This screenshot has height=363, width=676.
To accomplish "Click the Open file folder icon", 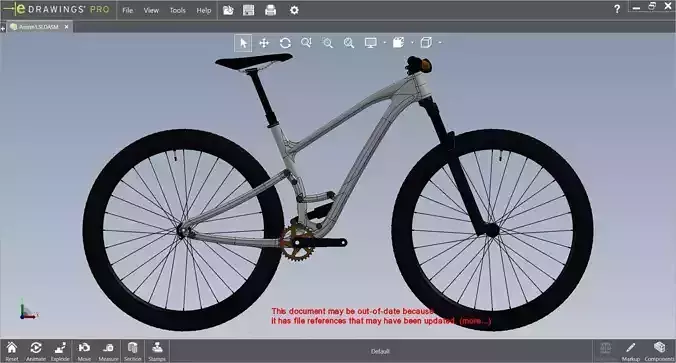I will [228, 10].
